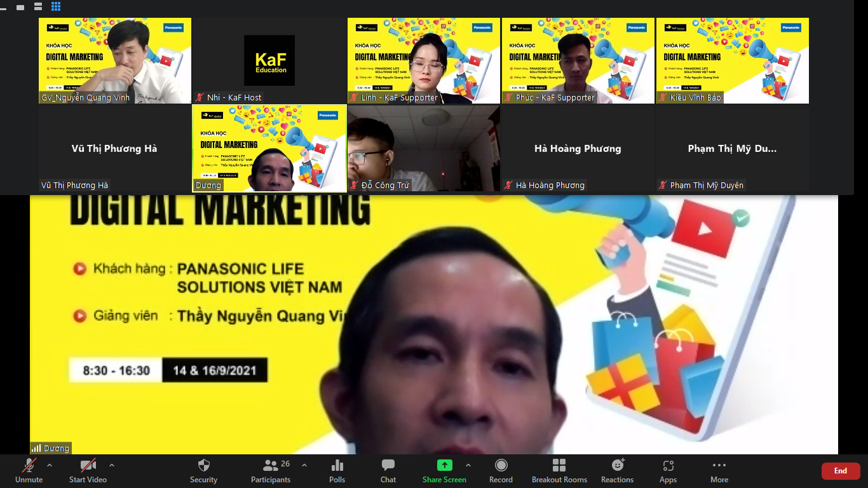
Task: Select Vũ Thị Phương Hà participant tile
Action: pyautogui.click(x=114, y=148)
